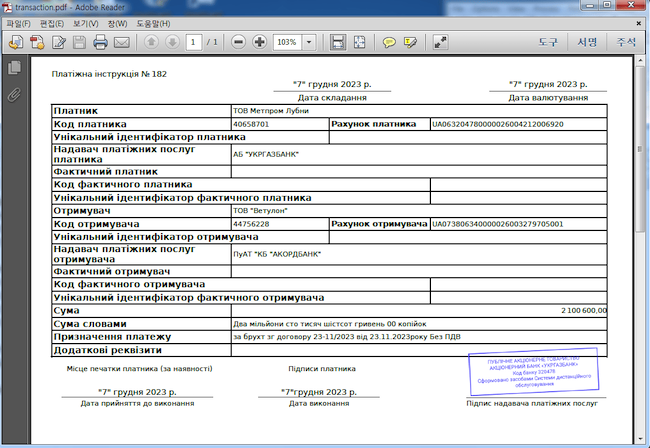Click the Додаткові реквізити row label
650x448 pixels.
click(107, 350)
